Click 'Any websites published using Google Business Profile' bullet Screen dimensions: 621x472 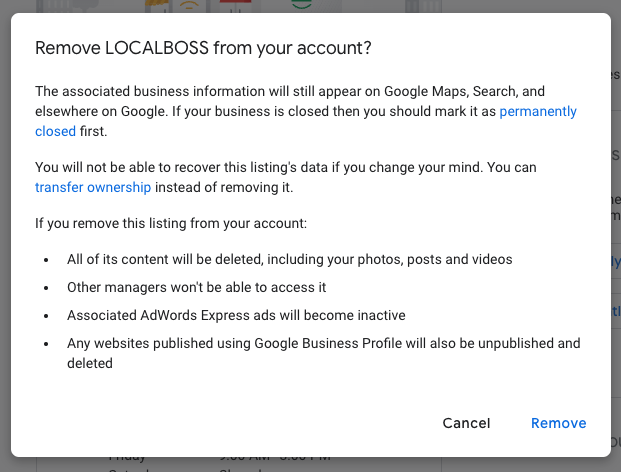[324, 353]
